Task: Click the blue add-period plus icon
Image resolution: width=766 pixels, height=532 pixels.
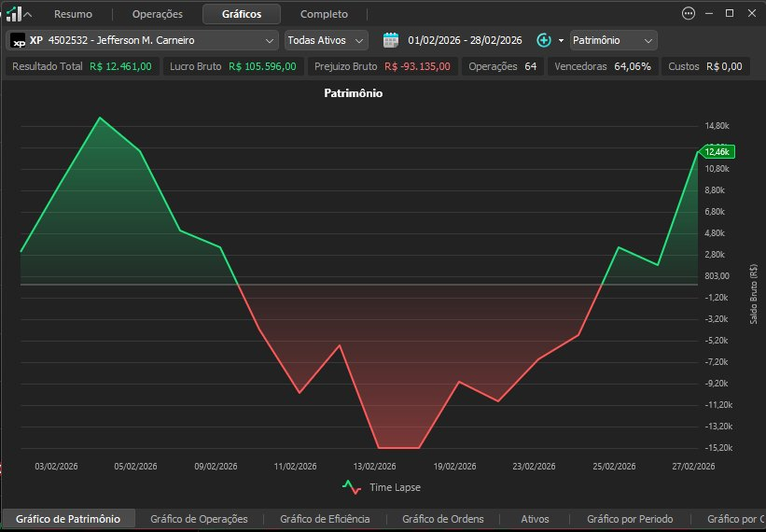Action: click(544, 40)
